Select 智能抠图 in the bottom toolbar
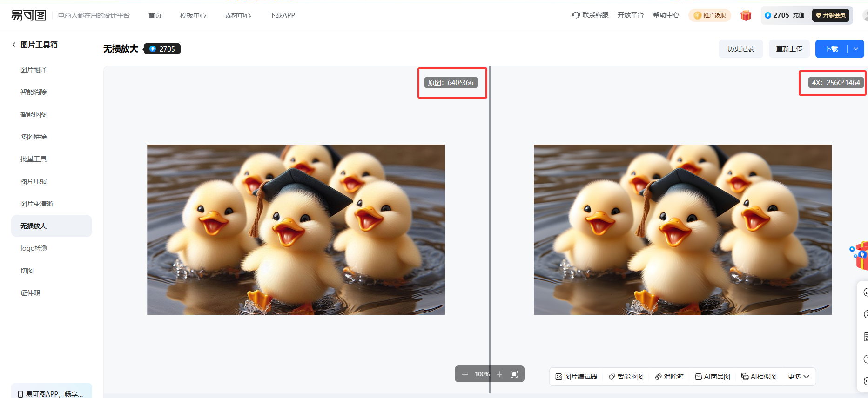 (626, 377)
